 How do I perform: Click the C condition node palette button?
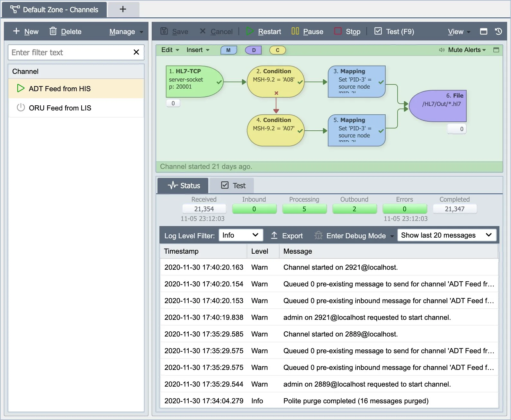click(278, 50)
